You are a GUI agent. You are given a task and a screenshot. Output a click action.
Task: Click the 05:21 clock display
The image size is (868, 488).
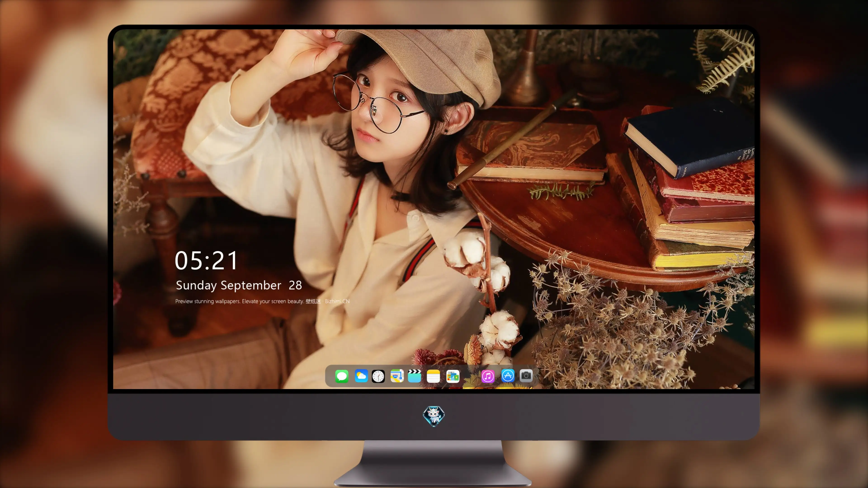coord(206,260)
